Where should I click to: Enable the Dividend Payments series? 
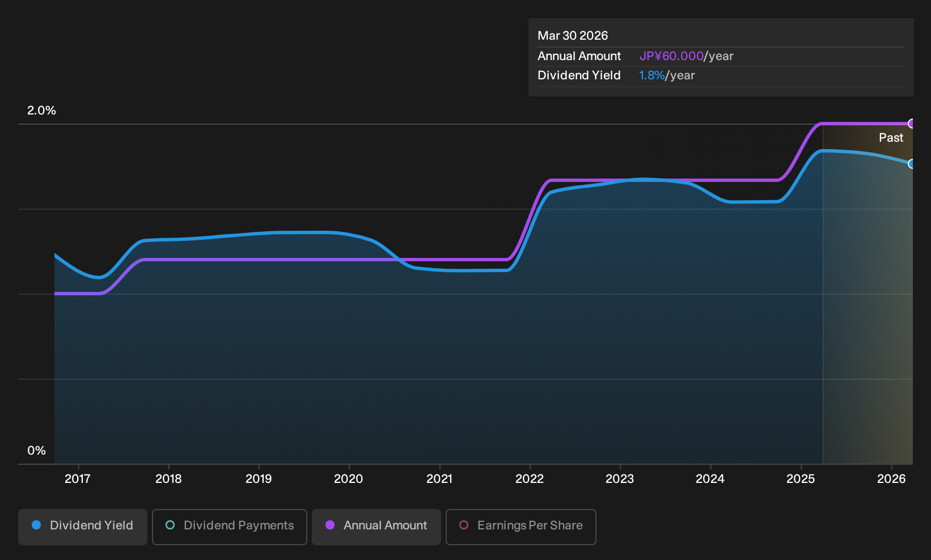point(230,527)
